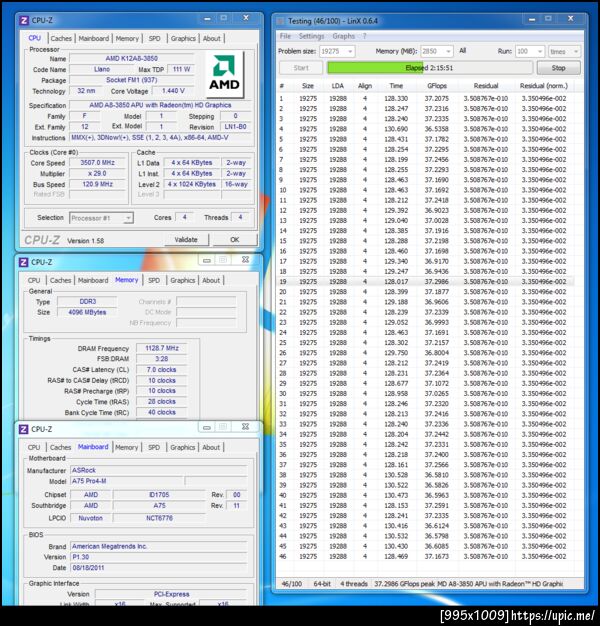Click the Residual (norm.) column header in LinX
600x626 pixels.
point(543,86)
